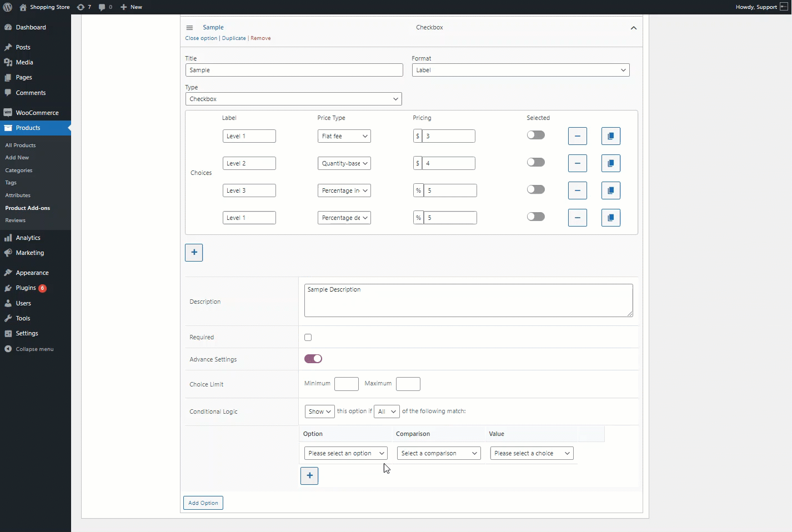
Task: Add a conditional logic rule with plus
Action: point(309,476)
